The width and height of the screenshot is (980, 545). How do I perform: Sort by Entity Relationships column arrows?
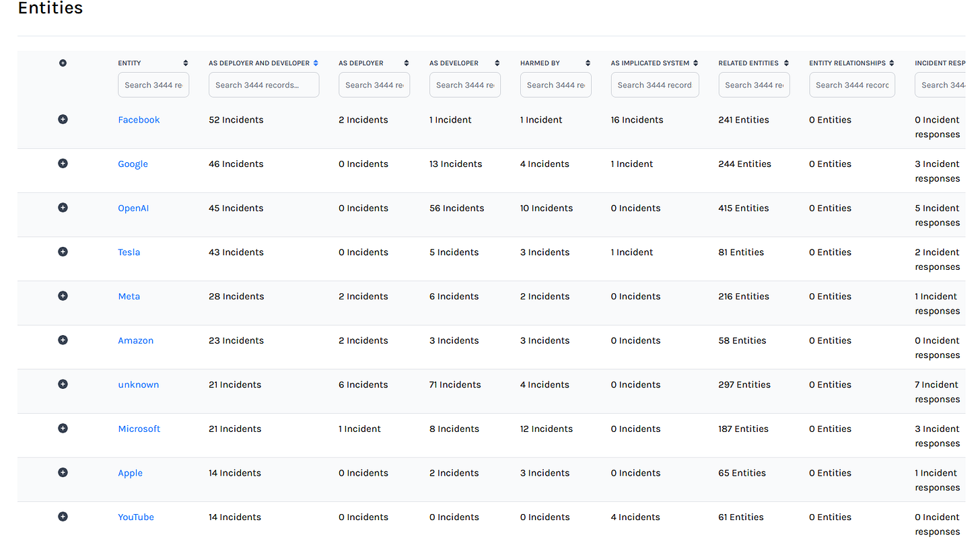point(892,63)
